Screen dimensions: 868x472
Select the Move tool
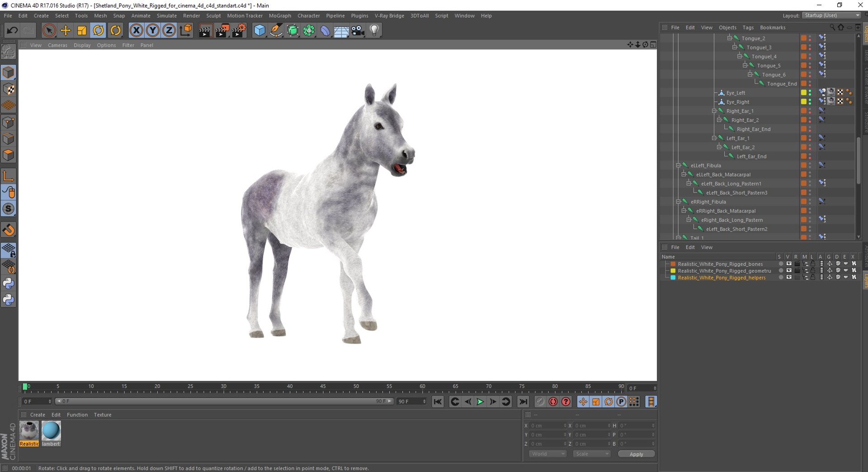66,30
